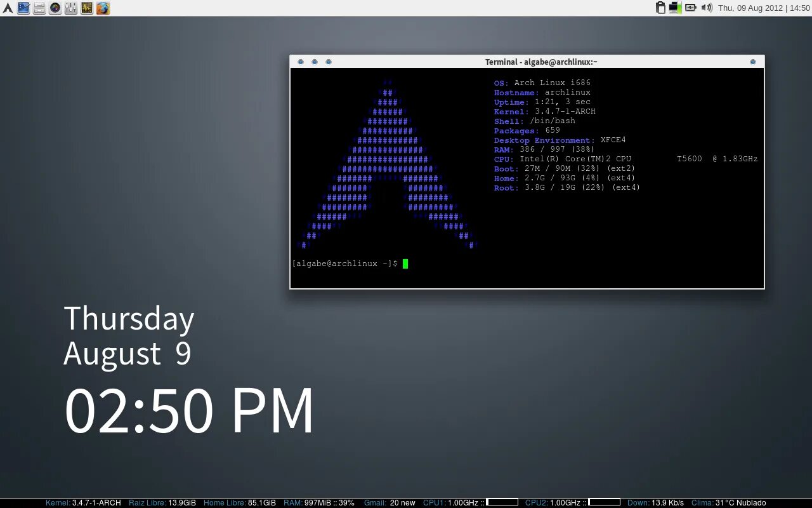Select the 'Shell: /bin/bash' line
812x508 pixels.
pos(535,121)
